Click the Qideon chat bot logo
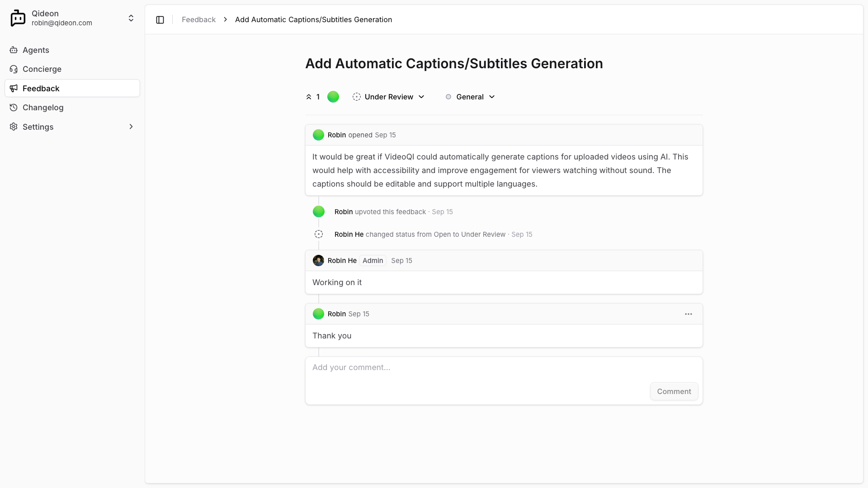Screen dimensions: 868x488 click(x=18, y=18)
